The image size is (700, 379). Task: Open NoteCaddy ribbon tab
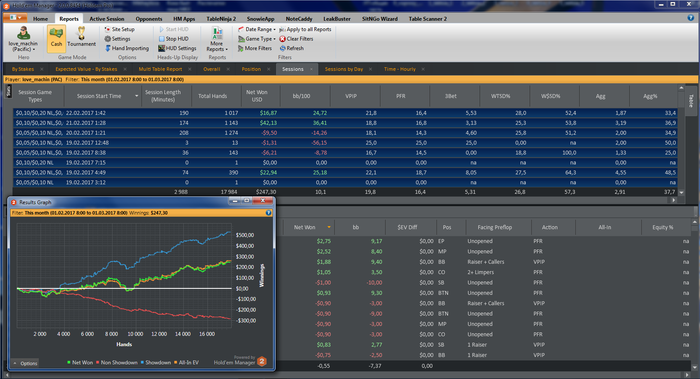[299, 19]
